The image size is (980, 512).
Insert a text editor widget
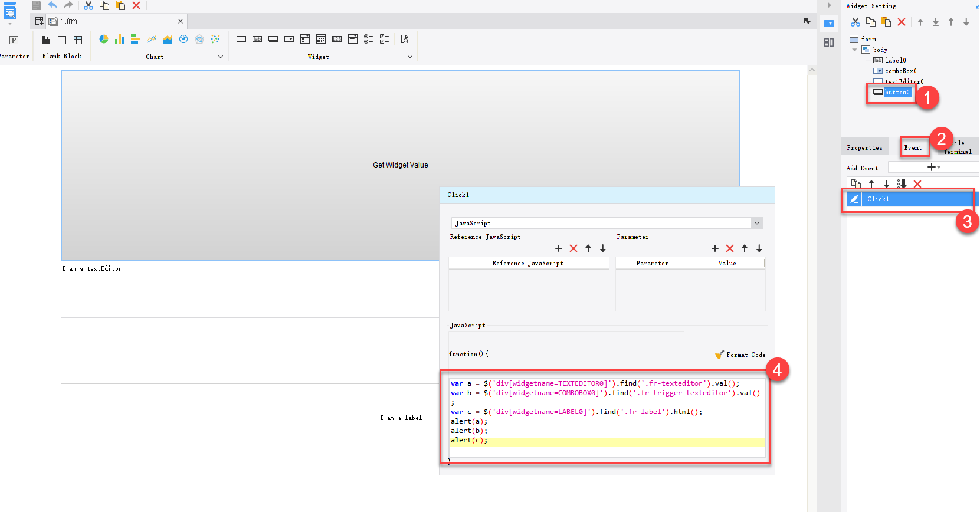241,39
